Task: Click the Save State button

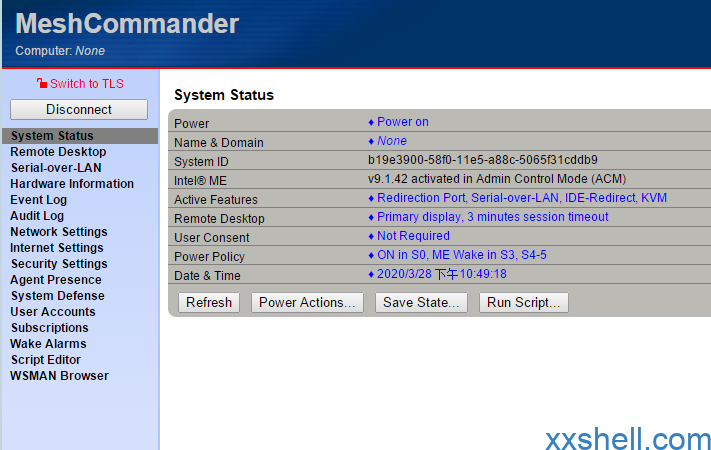Action: point(421,303)
